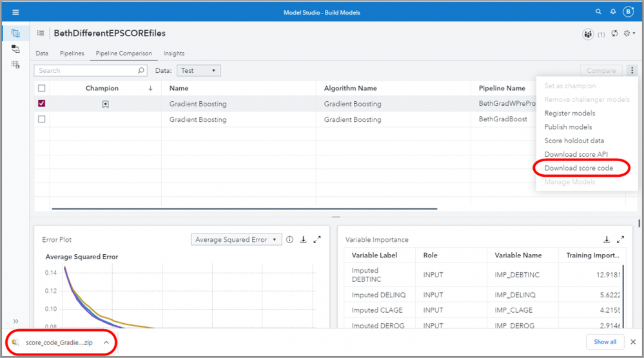Image resolution: width=644 pixels, height=358 pixels.
Task: Choose Download score API menu item
Action: click(x=576, y=154)
